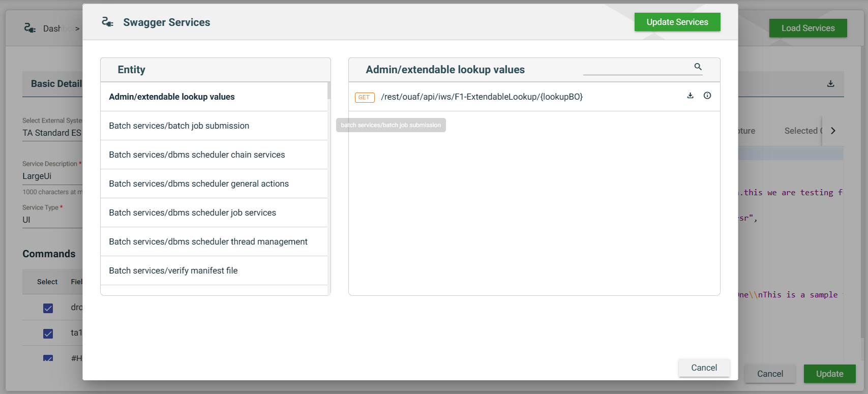The image size is (868, 394).
Task: Click the GET method badge
Action: coord(364,97)
